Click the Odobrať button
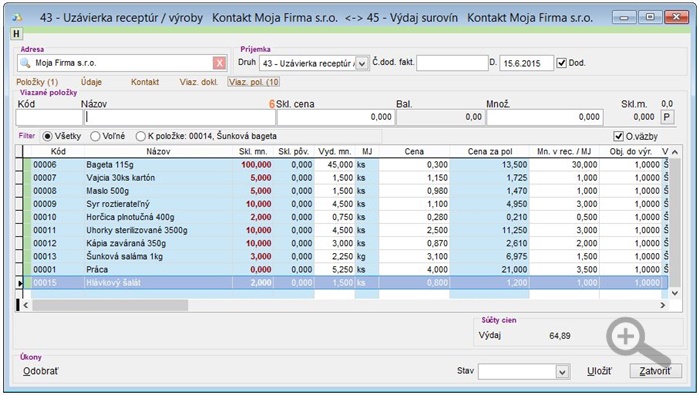699x395 pixels. click(41, 371)
